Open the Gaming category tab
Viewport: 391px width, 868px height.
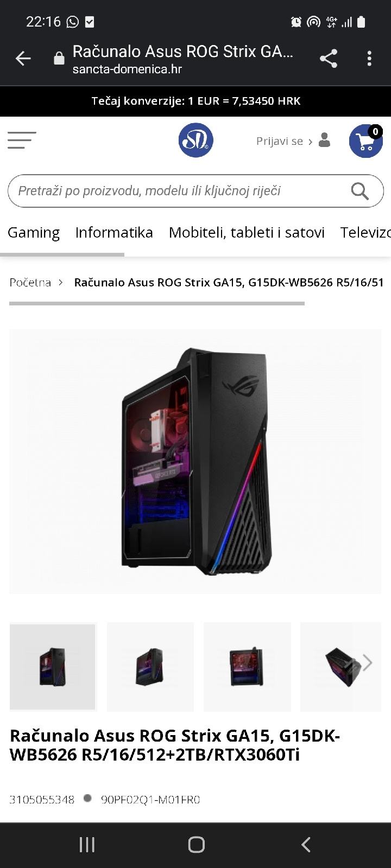pyautogui.click(x=34, y=232)
